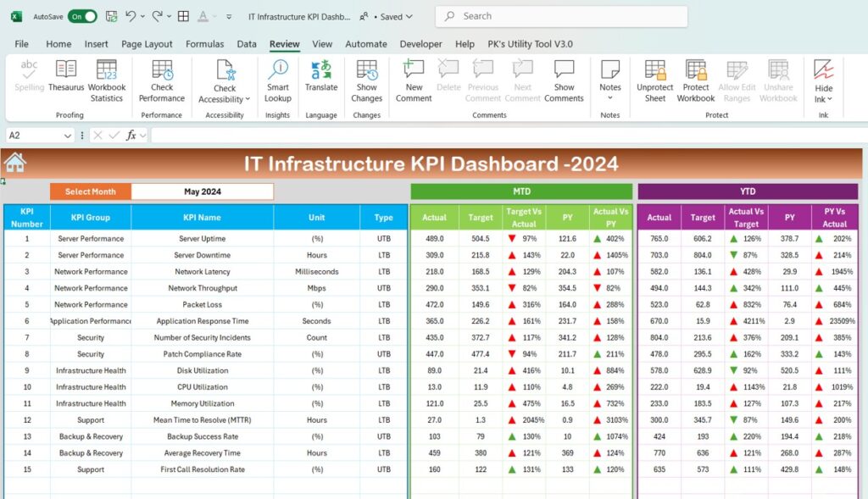Click the Translate tool
Image resolution: width=868 pixels, height=499 pixels.
321,75
